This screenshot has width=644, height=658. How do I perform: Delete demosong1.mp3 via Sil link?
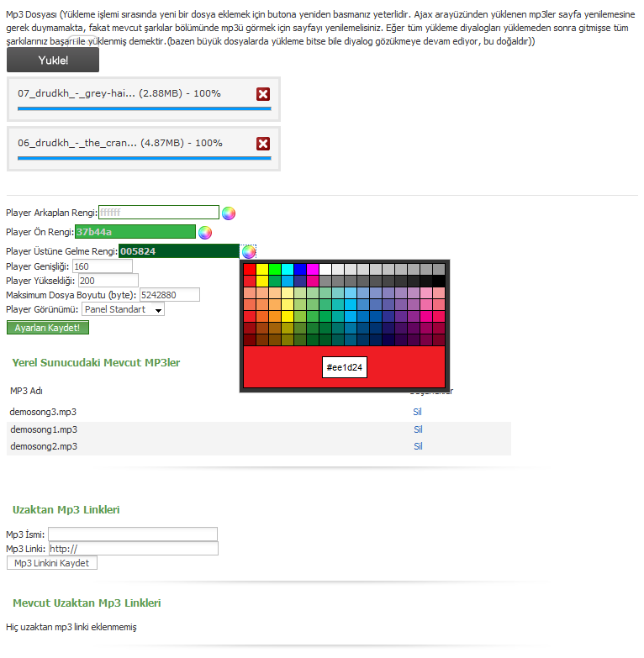[418, 429]
